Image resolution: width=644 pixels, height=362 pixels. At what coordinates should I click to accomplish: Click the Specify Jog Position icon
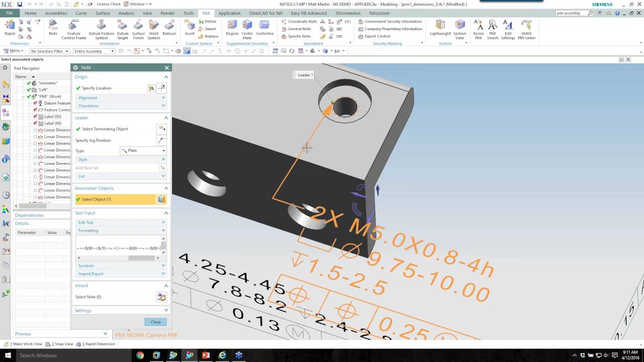point(162,140)
